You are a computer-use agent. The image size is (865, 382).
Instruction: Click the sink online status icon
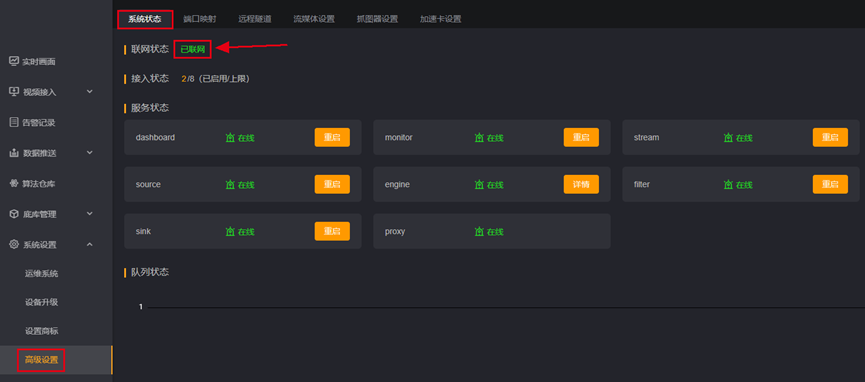[x=230, y=232]
